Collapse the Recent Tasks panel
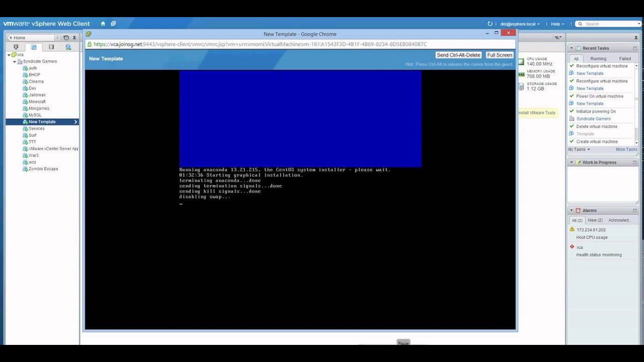The height and width of the screenshot is (362, 644). tap(572, 48)
